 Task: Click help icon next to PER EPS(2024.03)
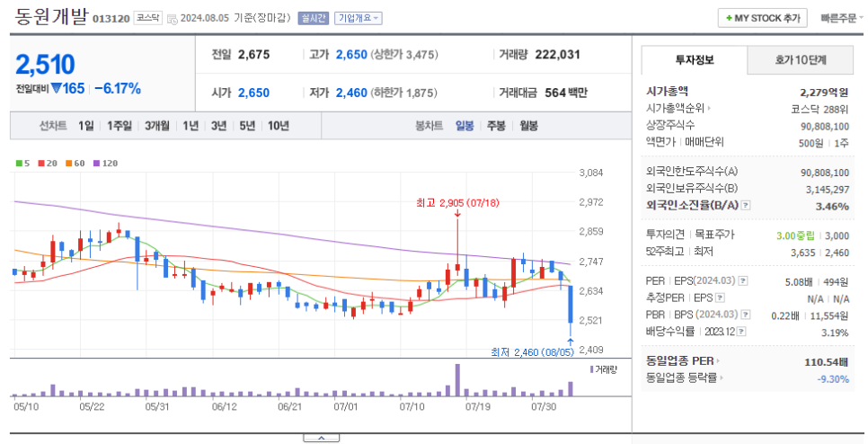743,281
